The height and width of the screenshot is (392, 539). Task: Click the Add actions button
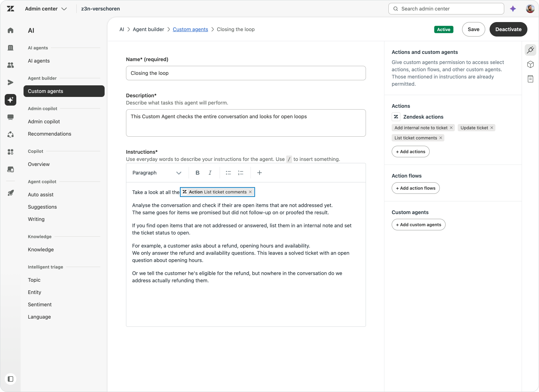410,152
